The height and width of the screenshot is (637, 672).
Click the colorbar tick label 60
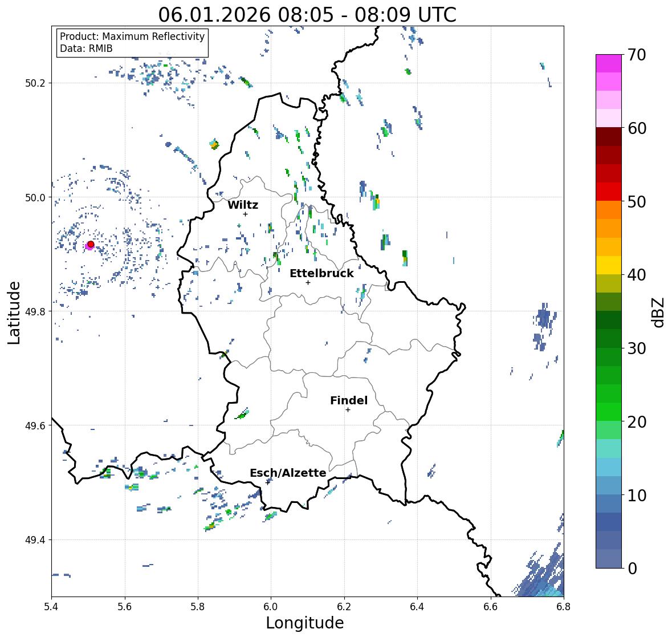tap(637, 128)
